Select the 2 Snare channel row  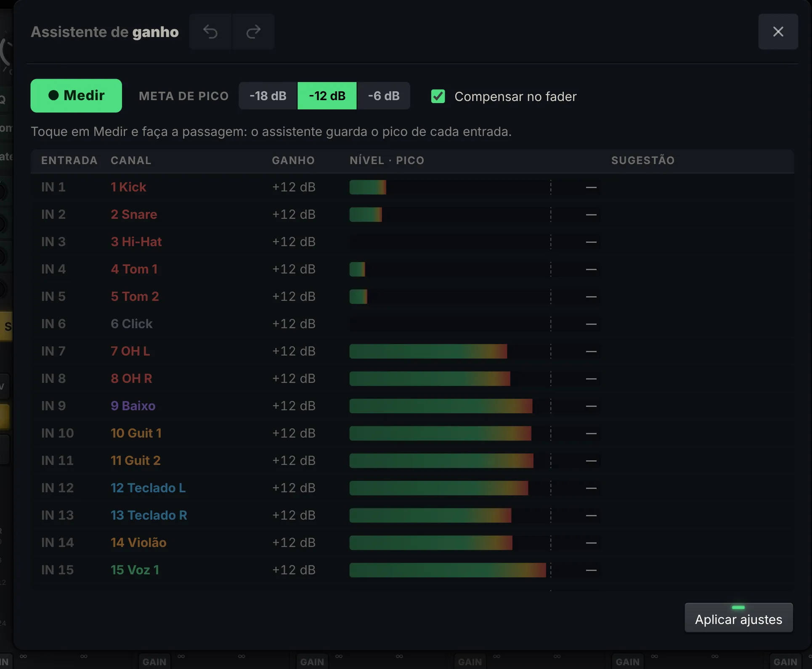(412, 215)
